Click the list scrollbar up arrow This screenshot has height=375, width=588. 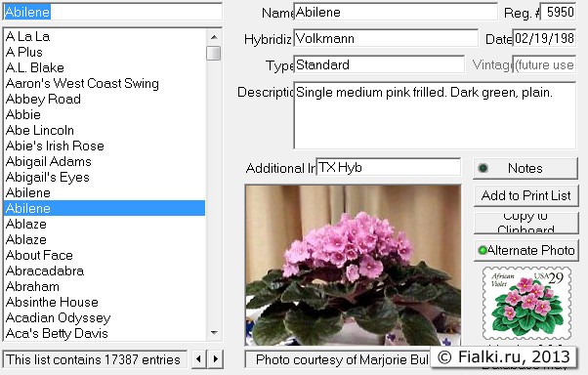(214, 37)
